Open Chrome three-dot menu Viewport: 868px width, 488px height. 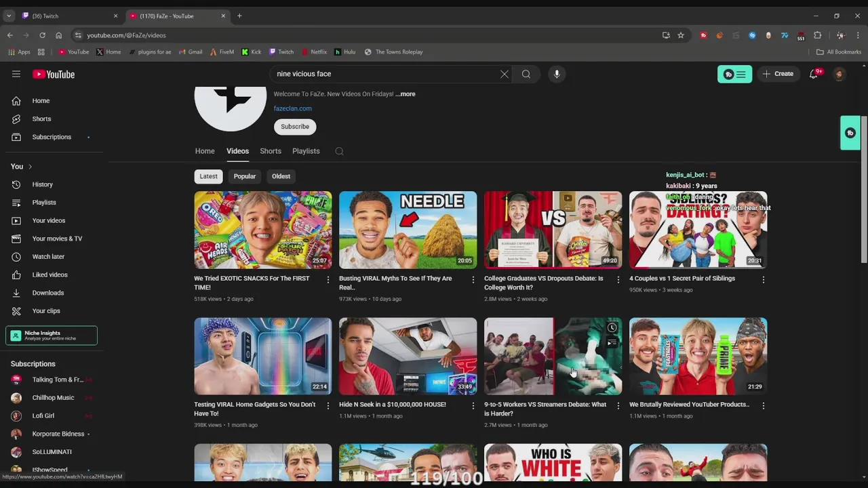(x=858, y=35)
